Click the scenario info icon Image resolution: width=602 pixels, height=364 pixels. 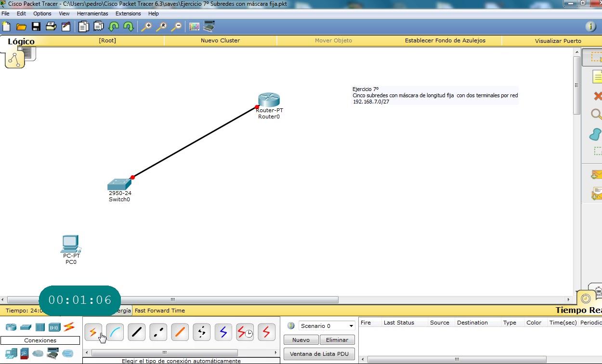[291, 326]
